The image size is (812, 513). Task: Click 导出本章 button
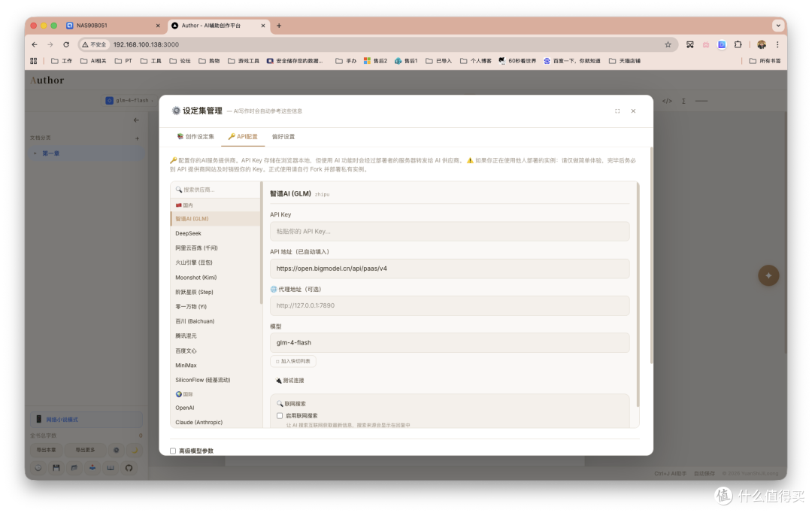click(x=46, y=450)
